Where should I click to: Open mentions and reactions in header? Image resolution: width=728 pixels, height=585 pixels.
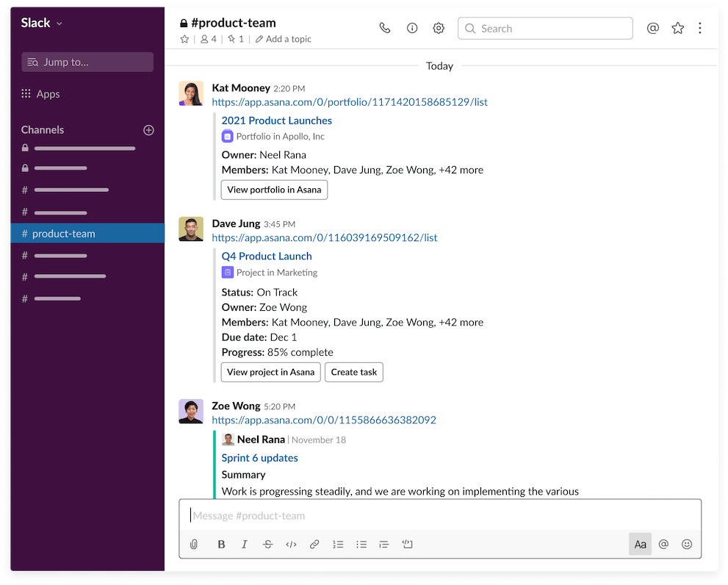tap(652, 28)
